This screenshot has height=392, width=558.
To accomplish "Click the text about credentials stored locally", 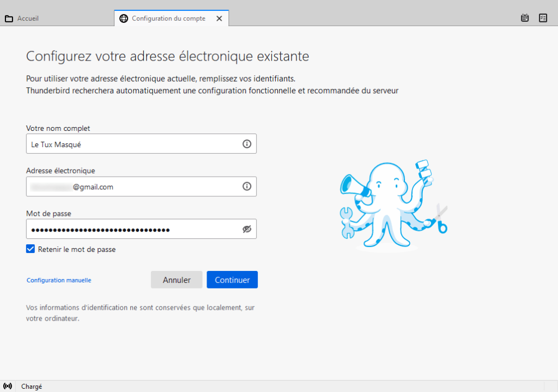I will tap(140, 313).
